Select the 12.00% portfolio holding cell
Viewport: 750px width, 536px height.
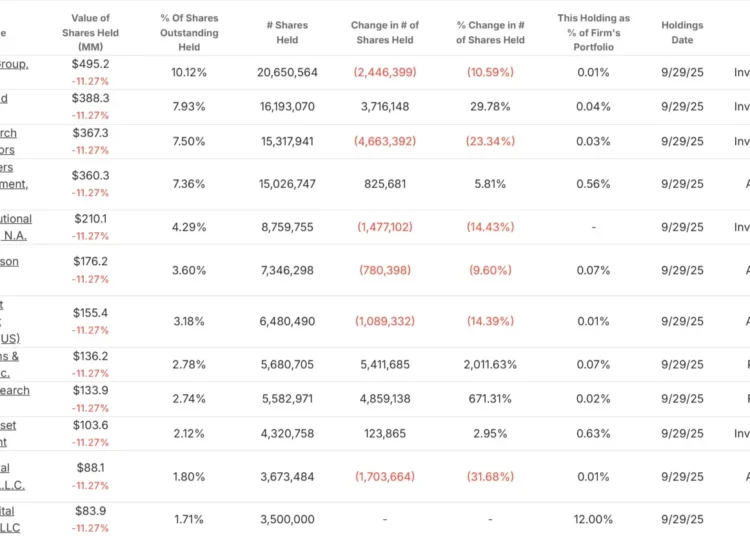tap(593, 519)
